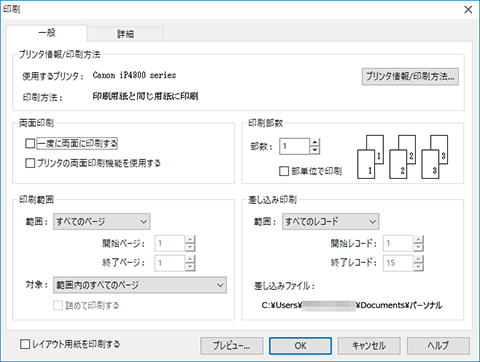480x362 pixels.
Task: Select the 一般 tab
Action: [47, 33]
